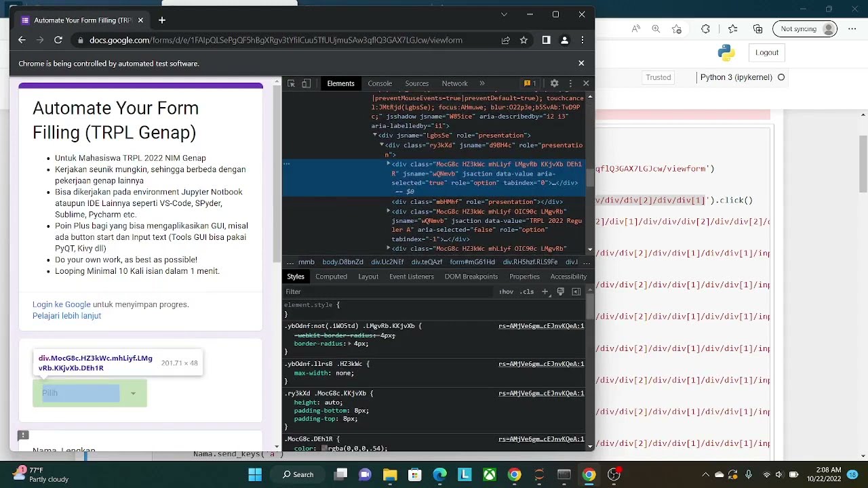The width and height of the screenshot is (868, 488).
Task: Open the Chrome side panel
Action: [546, 40]
